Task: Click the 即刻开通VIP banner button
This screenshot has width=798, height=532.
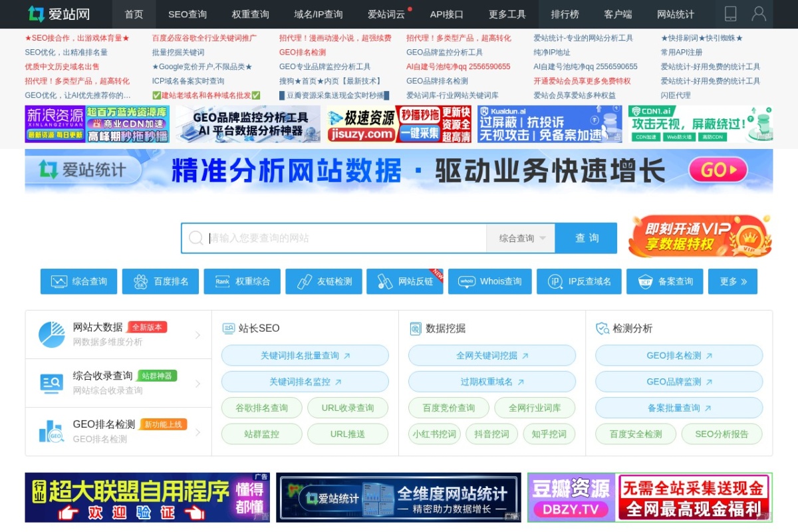Action: tap(700, 235)
